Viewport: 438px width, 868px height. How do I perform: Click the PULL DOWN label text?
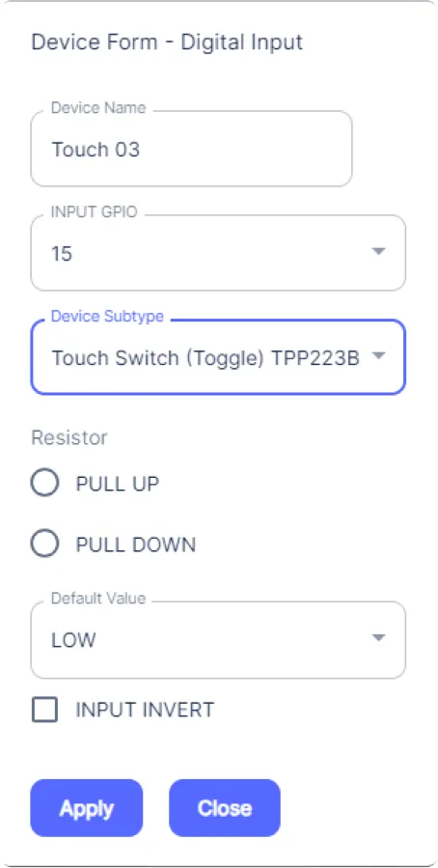(x=136, y=545)
